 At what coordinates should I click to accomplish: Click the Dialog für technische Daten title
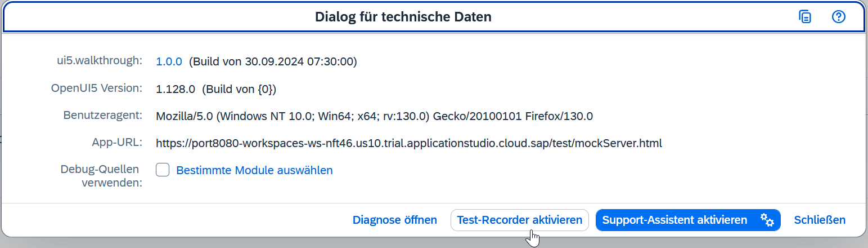pyautogui.click(x=403, y=17)
